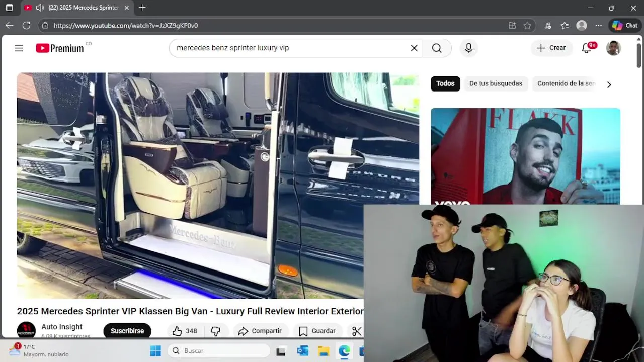Screen dimensions: 644x362
Task: Open Windows Start menu
Action: coord(155,351)
